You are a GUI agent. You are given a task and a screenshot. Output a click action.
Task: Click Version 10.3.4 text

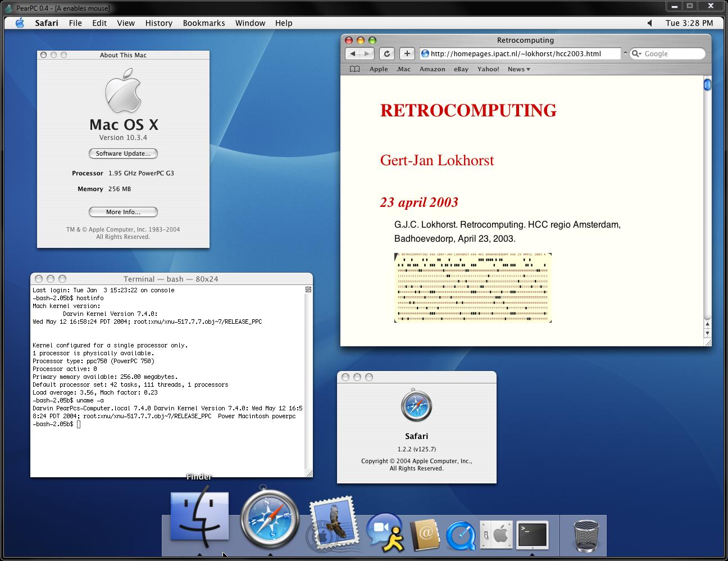[123, 138]
